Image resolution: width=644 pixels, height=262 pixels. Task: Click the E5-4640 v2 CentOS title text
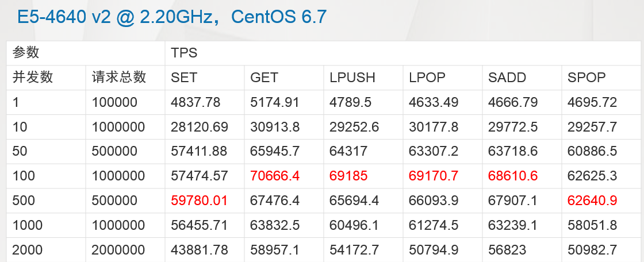(171, 17)
